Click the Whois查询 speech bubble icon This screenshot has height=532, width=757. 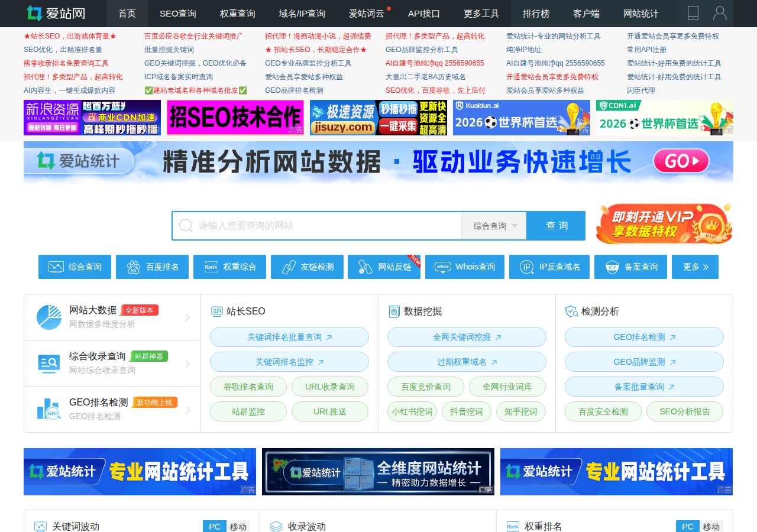coord(442,267)
